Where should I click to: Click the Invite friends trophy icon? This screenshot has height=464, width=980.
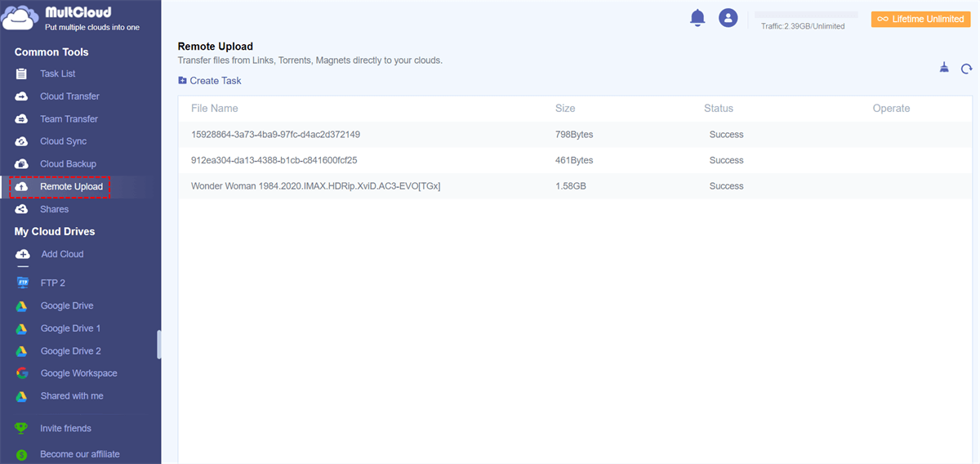coord(22,428)
